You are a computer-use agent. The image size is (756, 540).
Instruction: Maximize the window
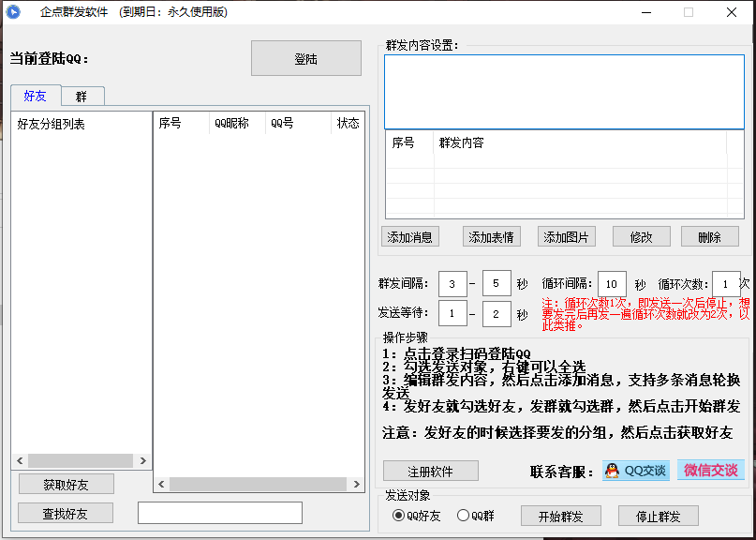click(689, 12)
